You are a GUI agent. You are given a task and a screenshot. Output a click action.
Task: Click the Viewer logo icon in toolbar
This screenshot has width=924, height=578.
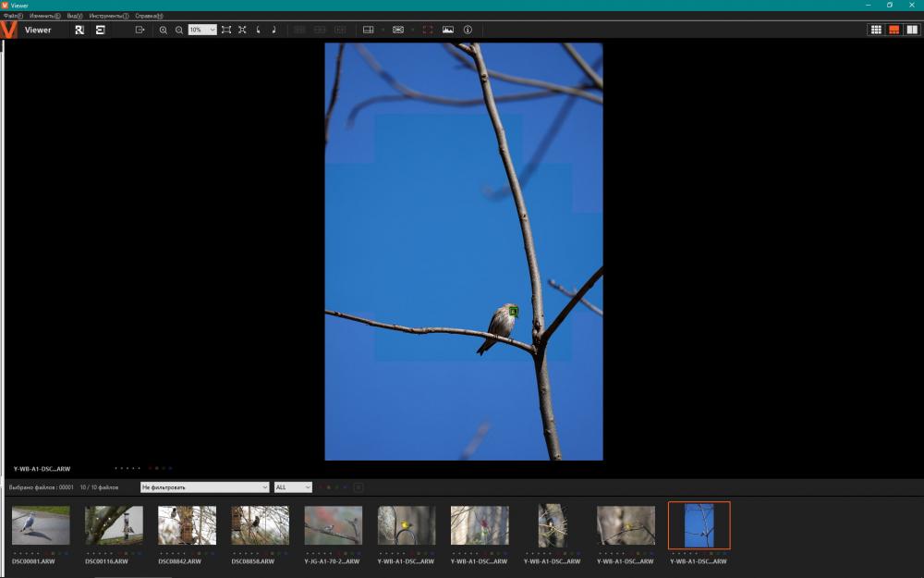click(9, 30)
